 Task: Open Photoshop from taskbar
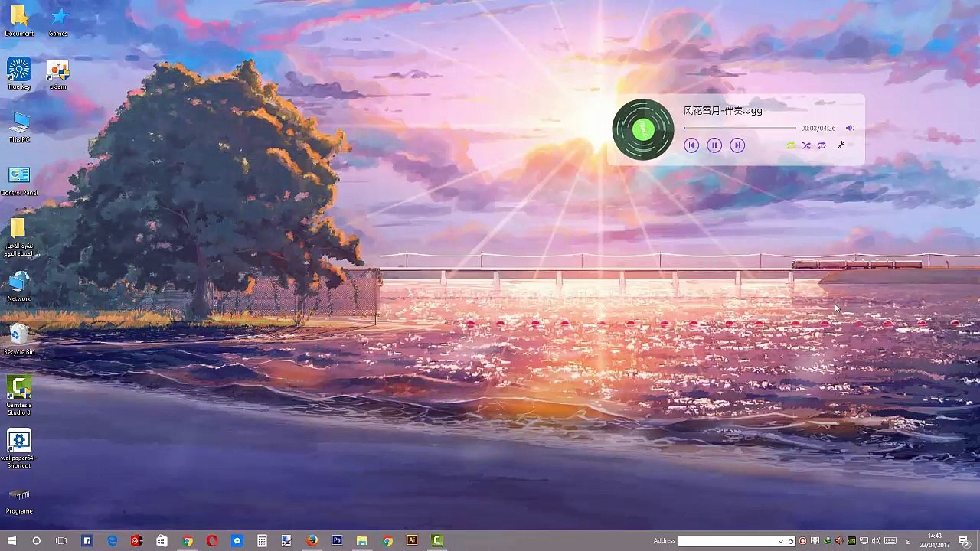click(x=337, y=541)
